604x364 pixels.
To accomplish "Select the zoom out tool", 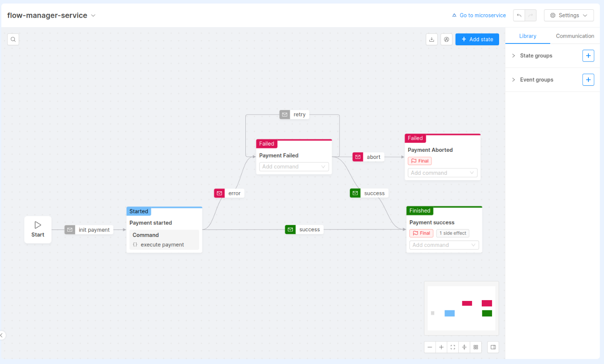I will (429, 347).
